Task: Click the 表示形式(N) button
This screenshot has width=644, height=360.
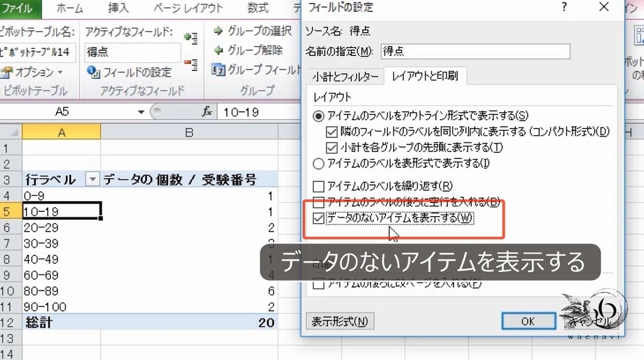Action: pos(340,322)
